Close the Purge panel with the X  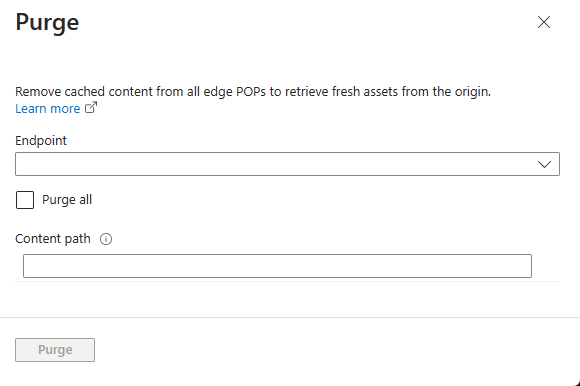point(544,22)
